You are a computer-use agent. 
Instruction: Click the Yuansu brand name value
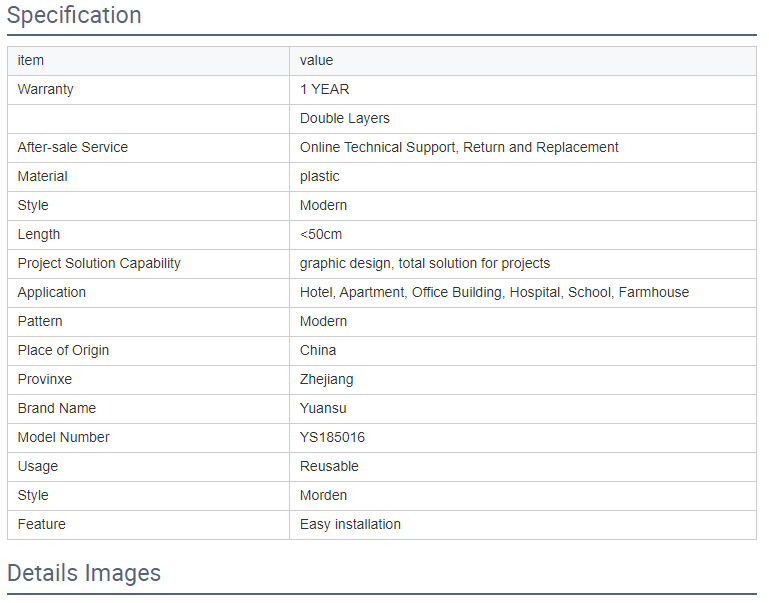(x=323, y=408)
